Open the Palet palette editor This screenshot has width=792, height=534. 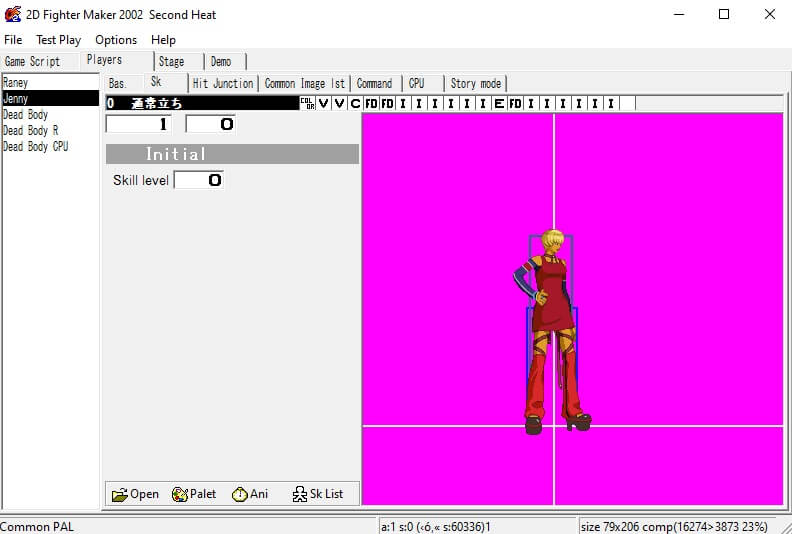tap(194, 494)
